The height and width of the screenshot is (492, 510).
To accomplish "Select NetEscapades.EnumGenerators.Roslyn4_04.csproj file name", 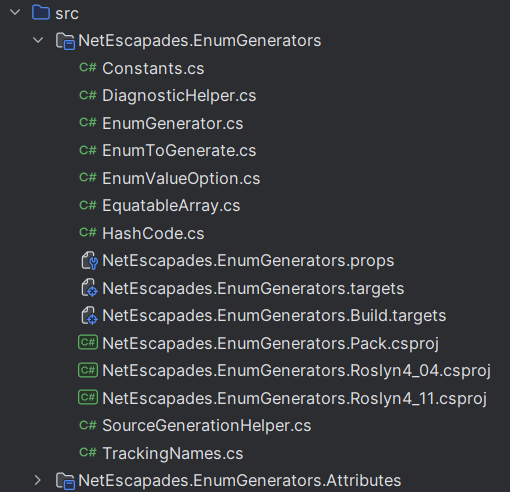I will [297, 371].
